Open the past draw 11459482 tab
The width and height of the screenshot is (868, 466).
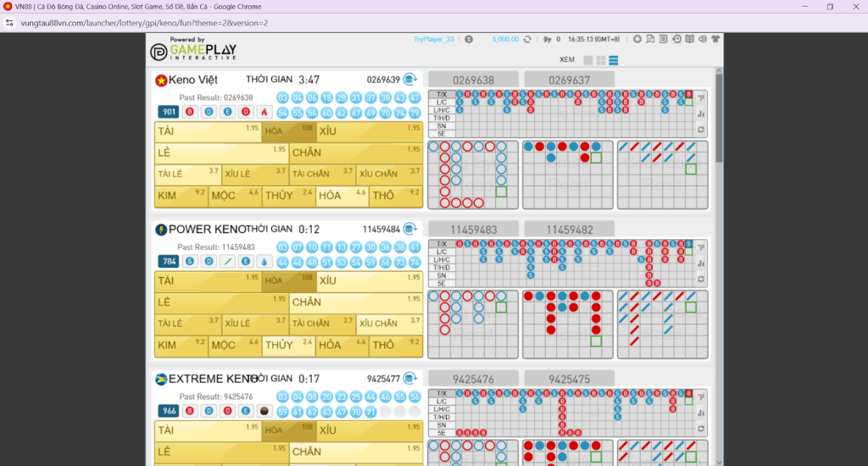(x=569, y=229)
